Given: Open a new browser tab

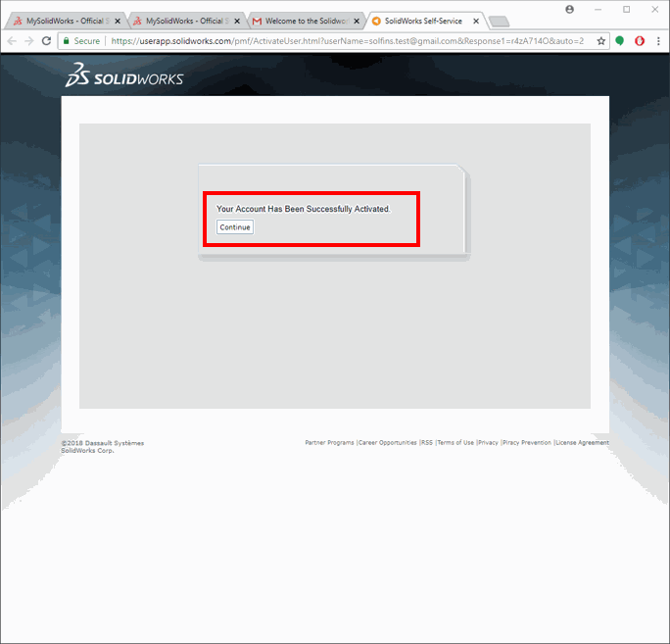Looking at the screenshot, I should click(499, 22).
